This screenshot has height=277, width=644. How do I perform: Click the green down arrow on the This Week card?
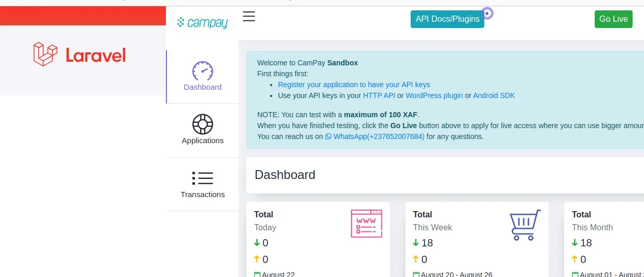coord(415,242)
